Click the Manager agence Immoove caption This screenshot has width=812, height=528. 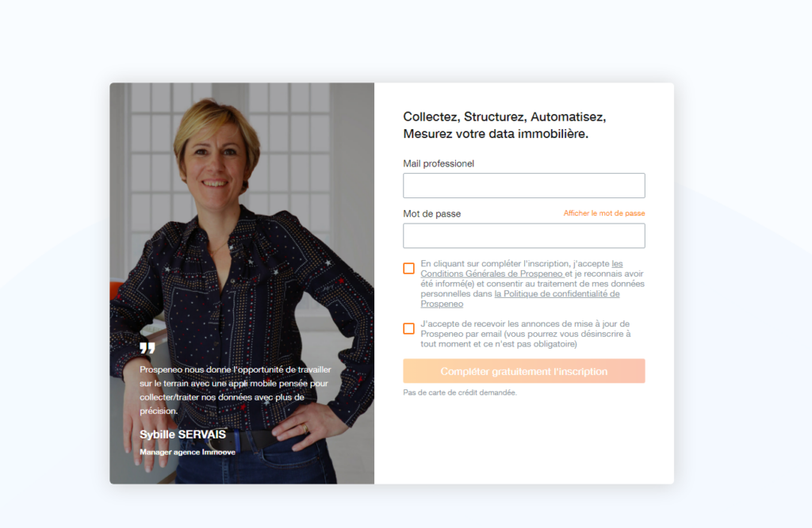point(187,452)
